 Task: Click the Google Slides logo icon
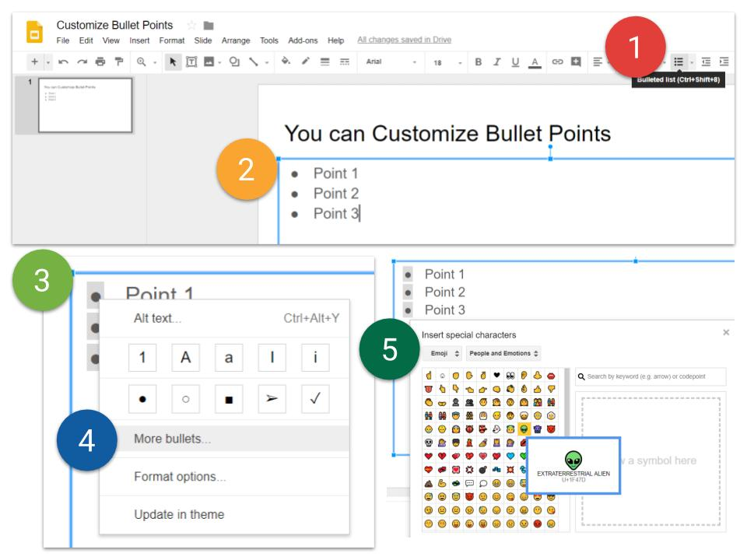(34, 32)
